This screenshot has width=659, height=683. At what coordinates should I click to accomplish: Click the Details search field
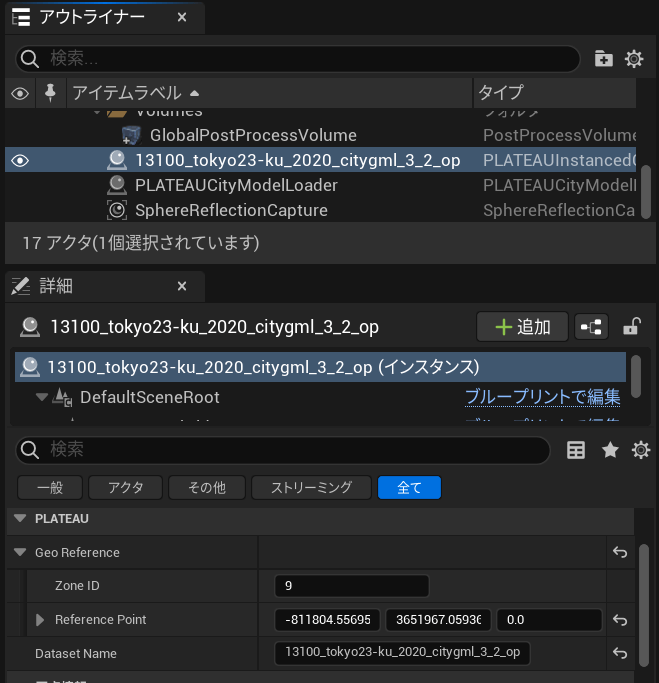click(x=283, y=450)
